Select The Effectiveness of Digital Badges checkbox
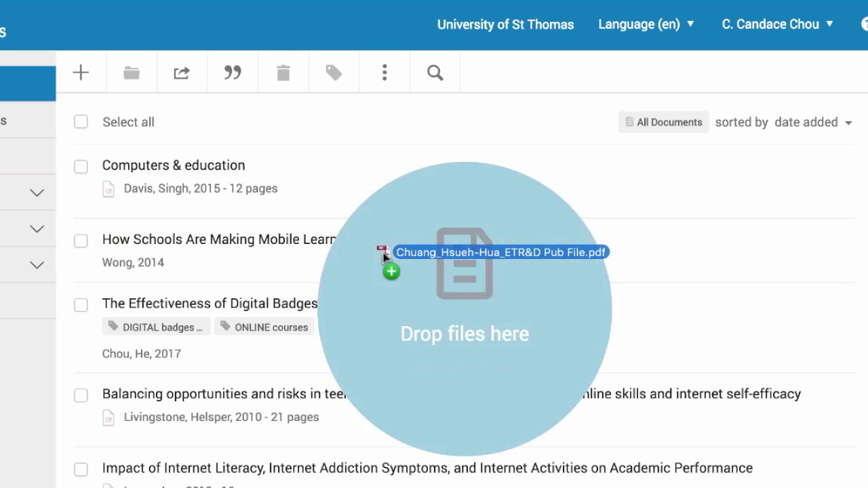Screen dimensions: 868x488 (x=81, y=305)
